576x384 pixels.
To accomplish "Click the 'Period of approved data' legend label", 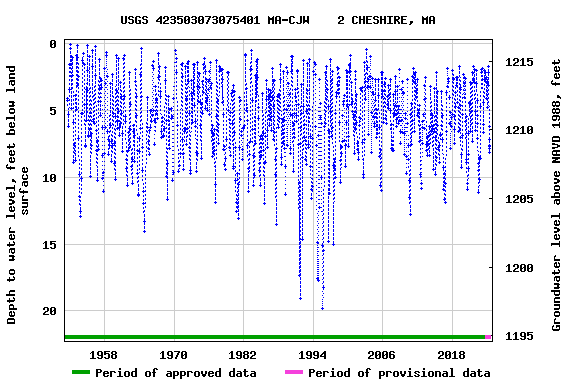I will pos(176,373).
